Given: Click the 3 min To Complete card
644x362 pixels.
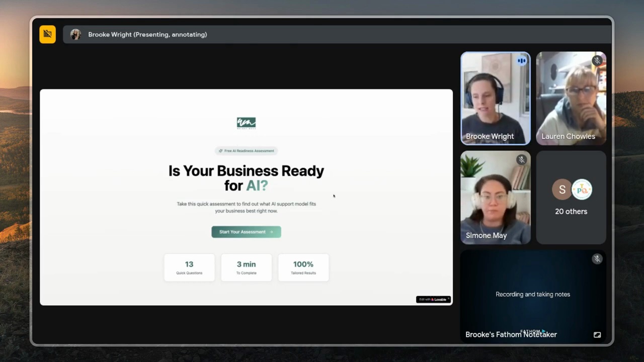Looking at the screenshot, I should click(246, 267).
